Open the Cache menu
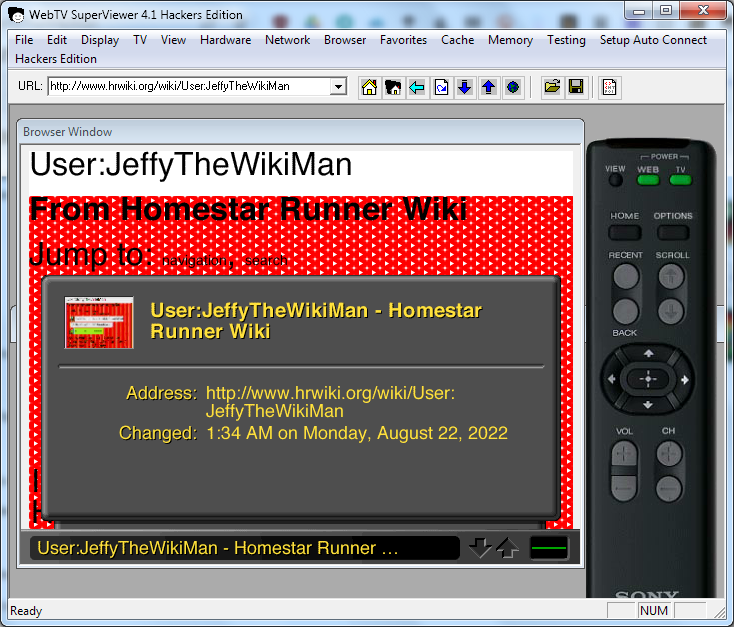 (457, 40)
